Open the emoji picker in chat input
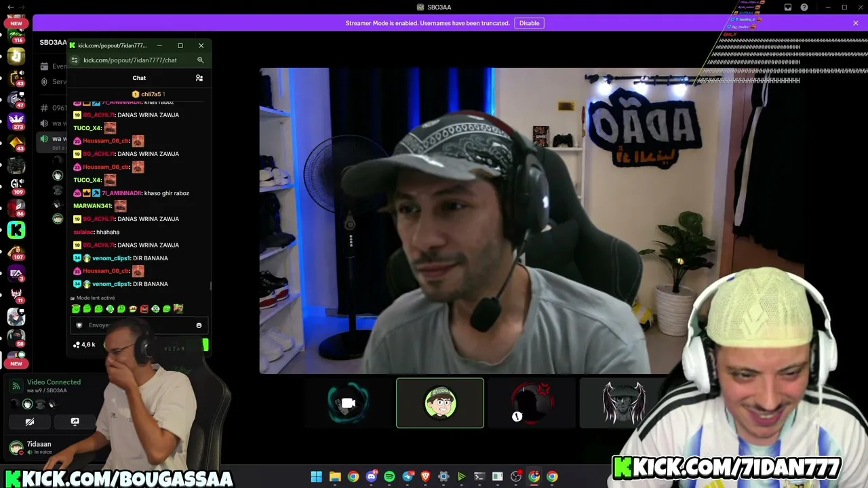Image resolution: width=868 pixels, height=488 pixels. coord(199,325)
